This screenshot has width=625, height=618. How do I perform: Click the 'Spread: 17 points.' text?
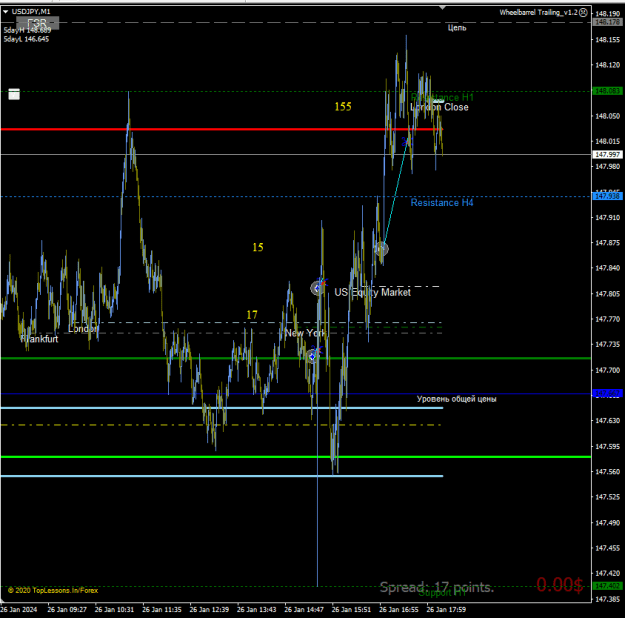437,587
